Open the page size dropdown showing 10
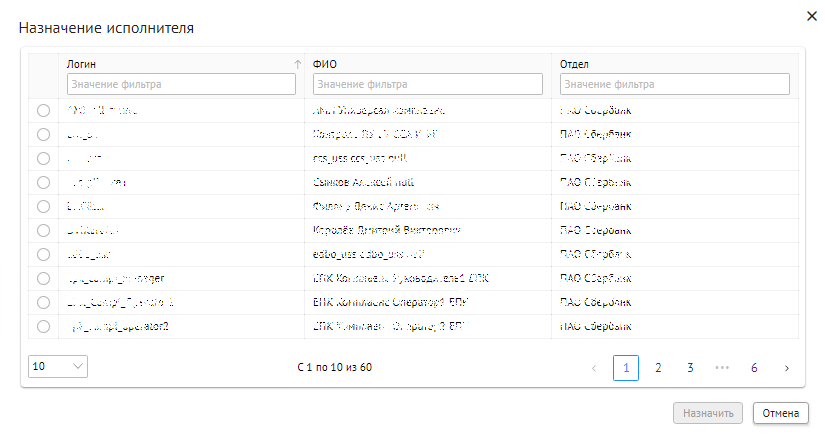 coord(58,367)
